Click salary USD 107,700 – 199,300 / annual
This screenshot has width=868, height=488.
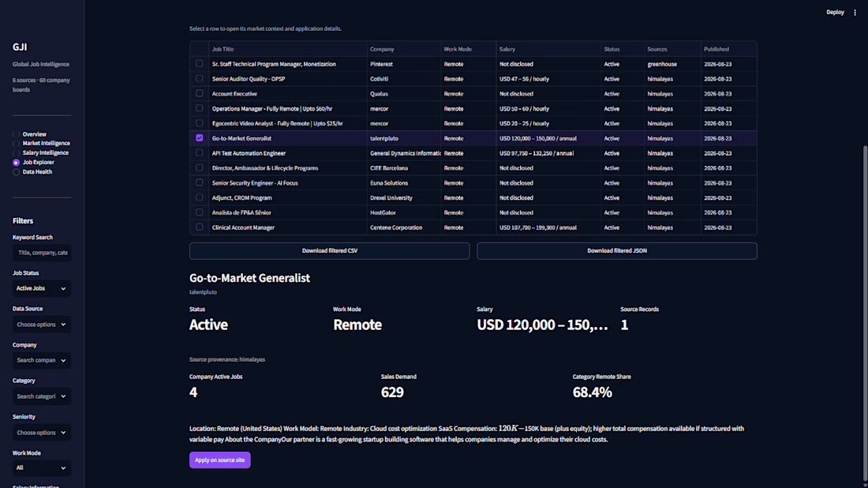548,227
